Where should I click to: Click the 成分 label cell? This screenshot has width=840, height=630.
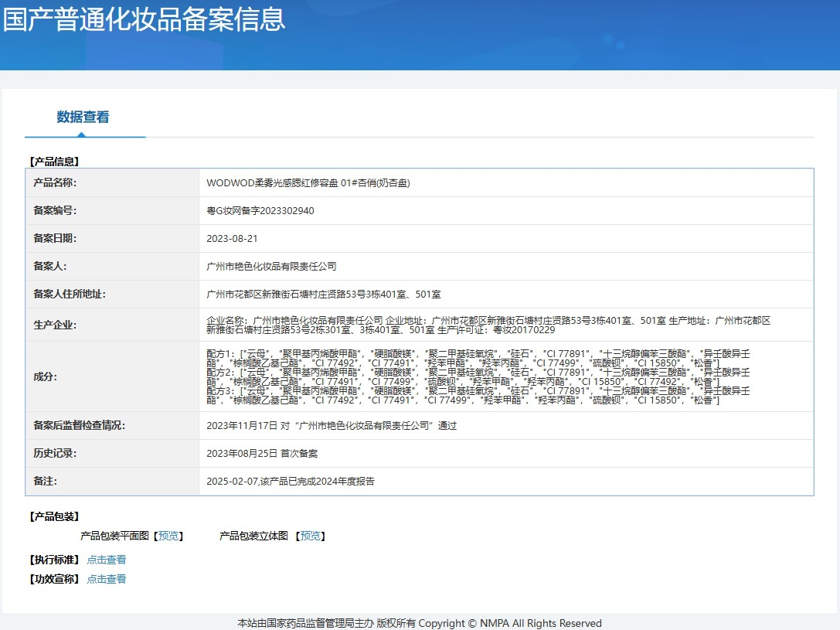pos(113,376)
